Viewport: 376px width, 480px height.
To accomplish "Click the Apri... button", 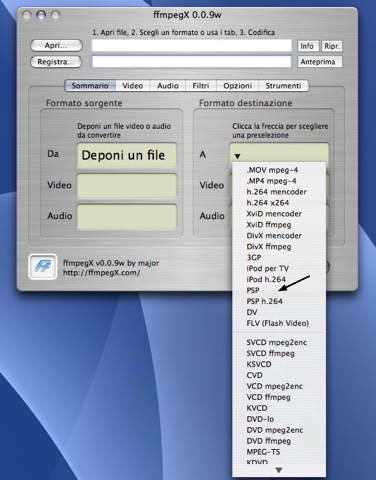I will [x=56, y=45].
